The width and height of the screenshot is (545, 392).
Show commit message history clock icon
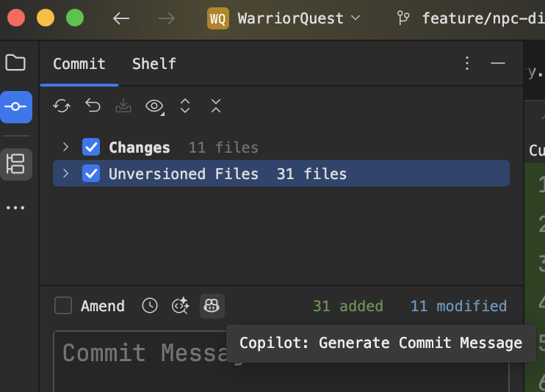[x=150, y=305]
